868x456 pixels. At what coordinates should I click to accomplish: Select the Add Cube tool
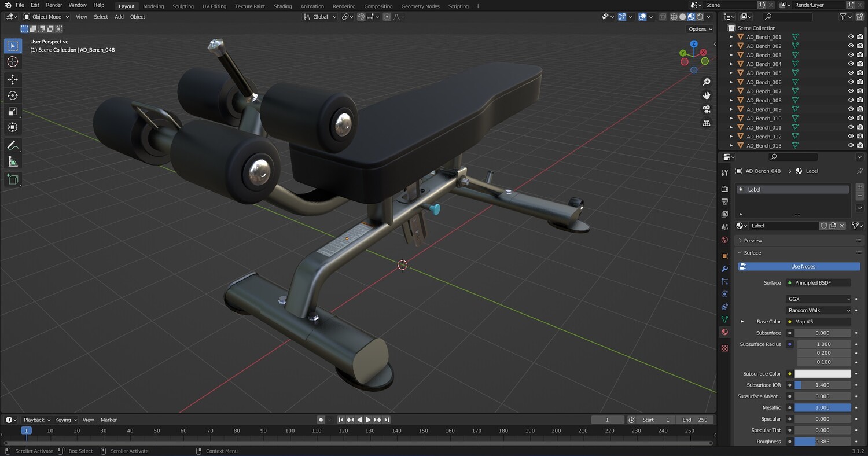[x=13, y=179]
